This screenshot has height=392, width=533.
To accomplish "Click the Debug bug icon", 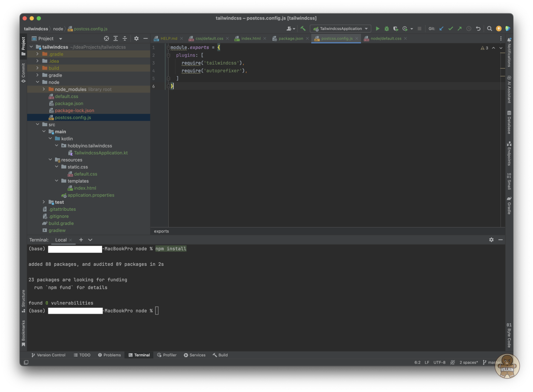I will pyautogui.click(x=387, y=29).
